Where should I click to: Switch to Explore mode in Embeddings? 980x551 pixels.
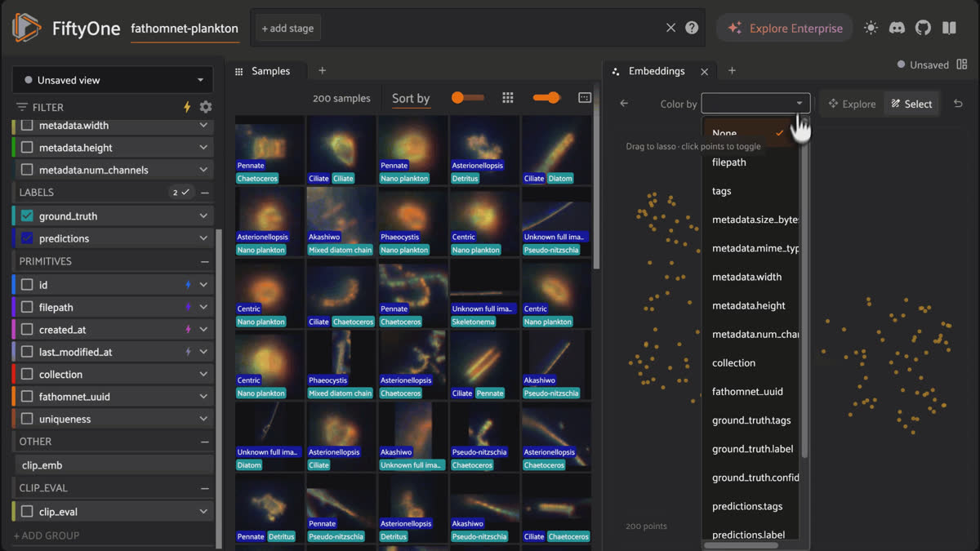tap(852, 104)
